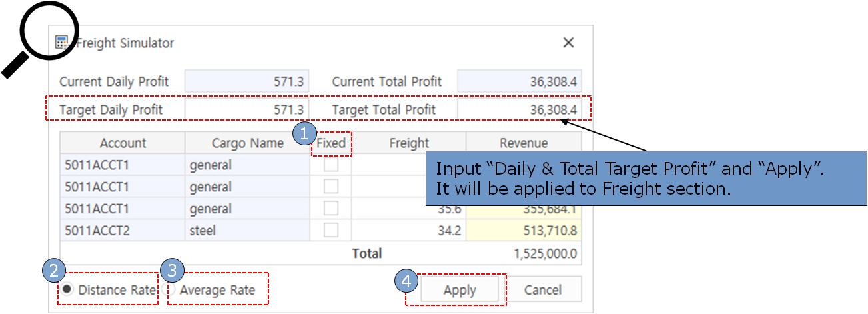Focus the Target Daily Profit input field

246,109
